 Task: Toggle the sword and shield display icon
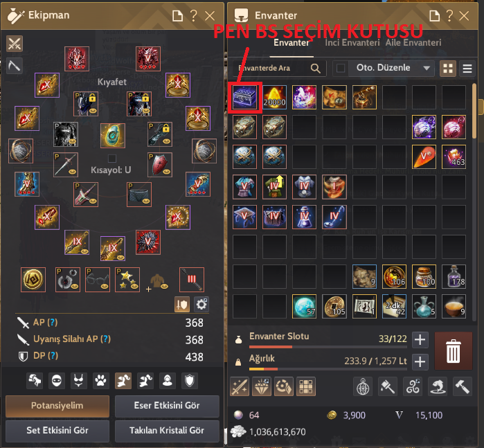pos(182,305)
